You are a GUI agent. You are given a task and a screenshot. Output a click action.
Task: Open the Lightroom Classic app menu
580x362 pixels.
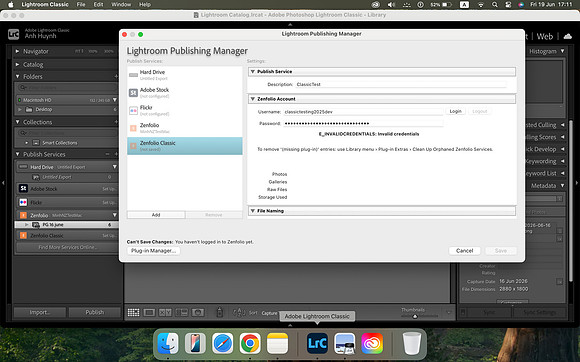[45, 4]
